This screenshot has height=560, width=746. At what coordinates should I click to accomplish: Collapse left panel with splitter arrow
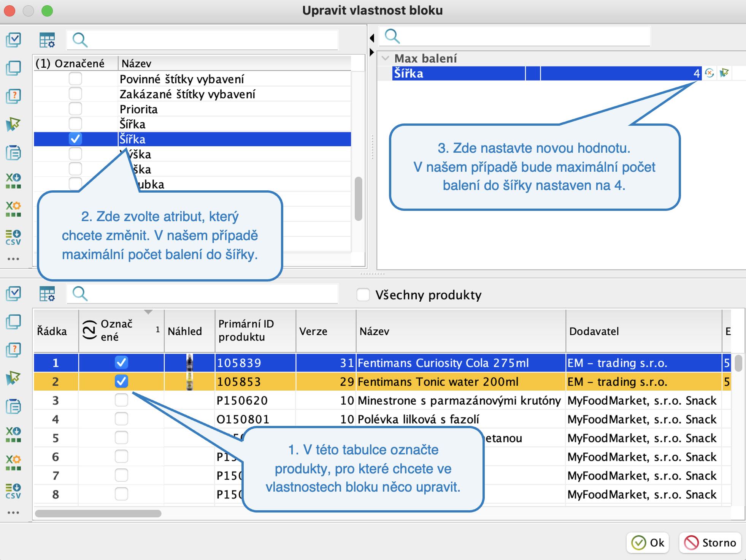[372, 38]
